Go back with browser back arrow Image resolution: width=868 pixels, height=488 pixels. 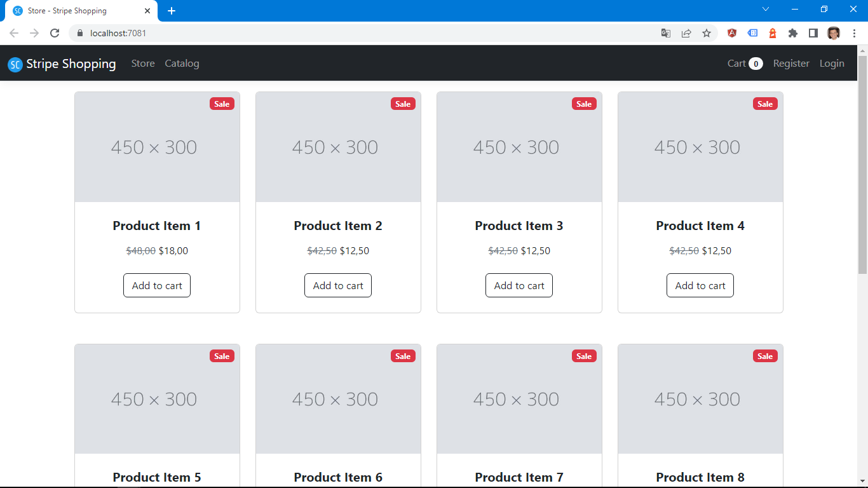(14, 33)
